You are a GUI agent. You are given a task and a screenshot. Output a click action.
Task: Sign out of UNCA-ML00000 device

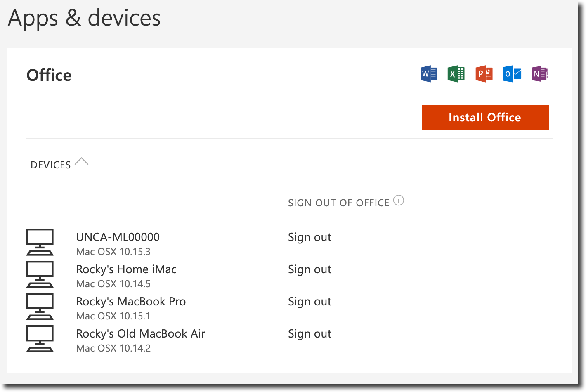[310, 237]
